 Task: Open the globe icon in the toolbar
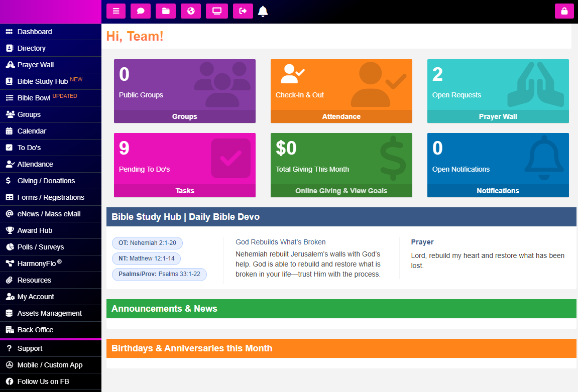point(191,11)
